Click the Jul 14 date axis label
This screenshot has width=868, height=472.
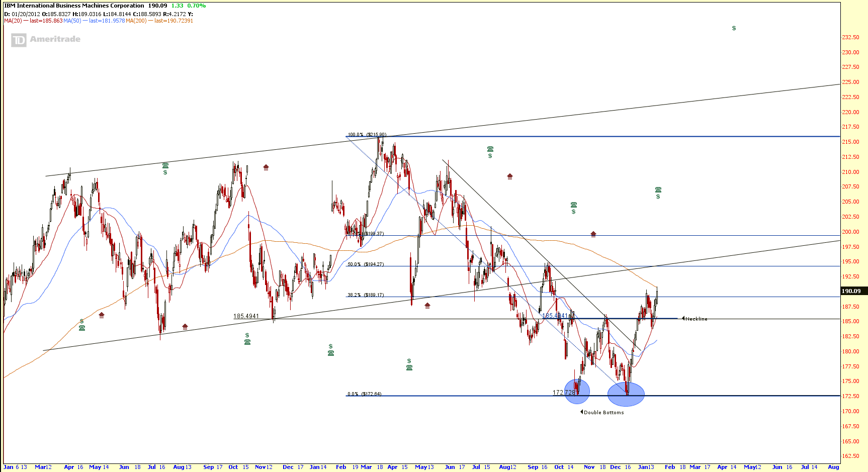click(809, 467)
